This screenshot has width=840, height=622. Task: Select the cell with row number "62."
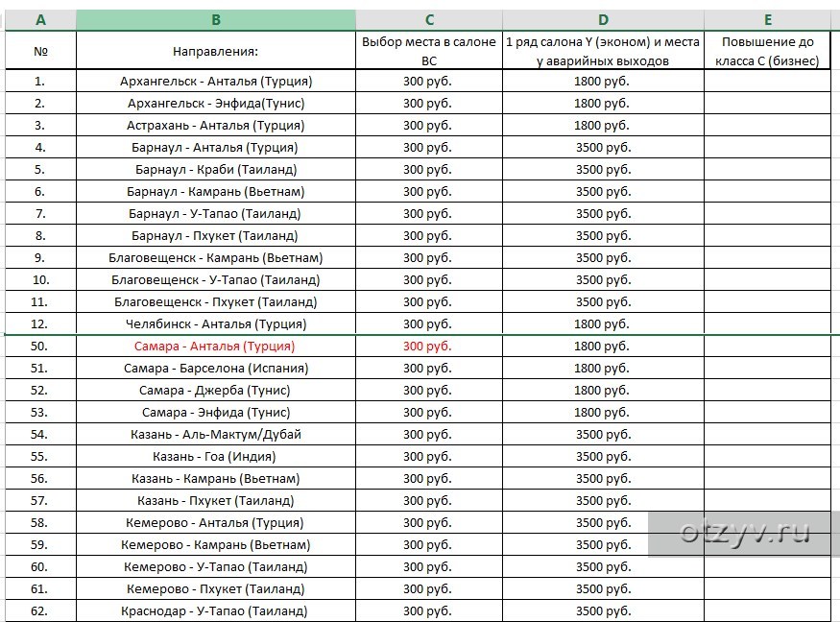39,611
